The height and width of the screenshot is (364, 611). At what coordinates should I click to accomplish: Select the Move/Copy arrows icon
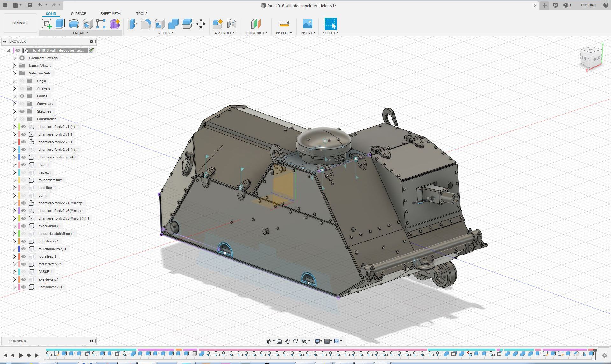pyautogui.click(x=201, y=24)
